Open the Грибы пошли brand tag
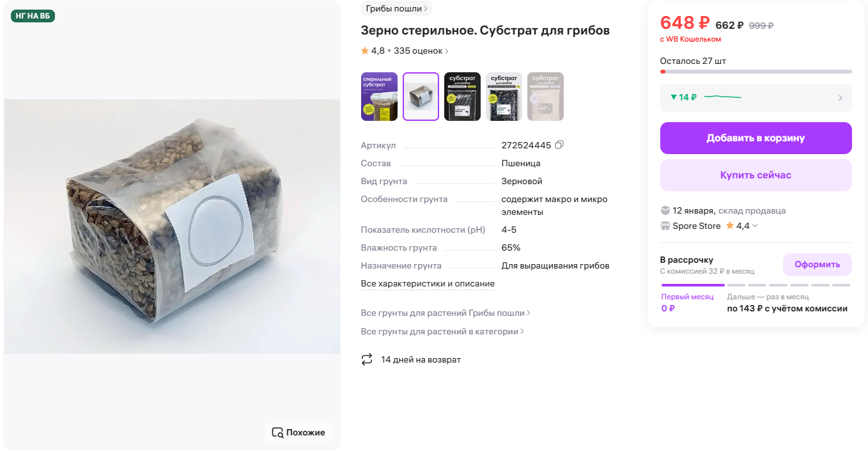Image resolution: width=868 pixels, height=454 pixels. 396,8
